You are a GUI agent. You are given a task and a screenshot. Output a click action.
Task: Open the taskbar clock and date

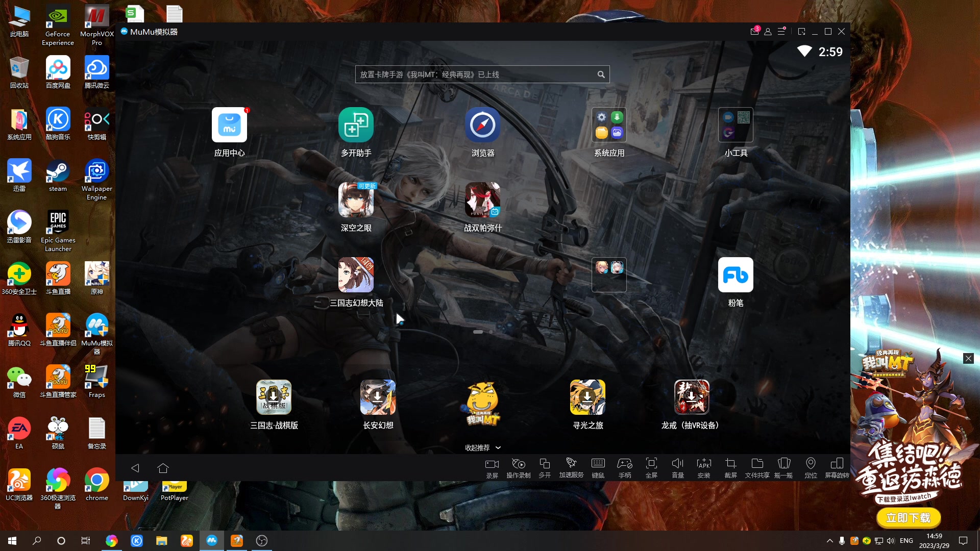tap(934, 541)
